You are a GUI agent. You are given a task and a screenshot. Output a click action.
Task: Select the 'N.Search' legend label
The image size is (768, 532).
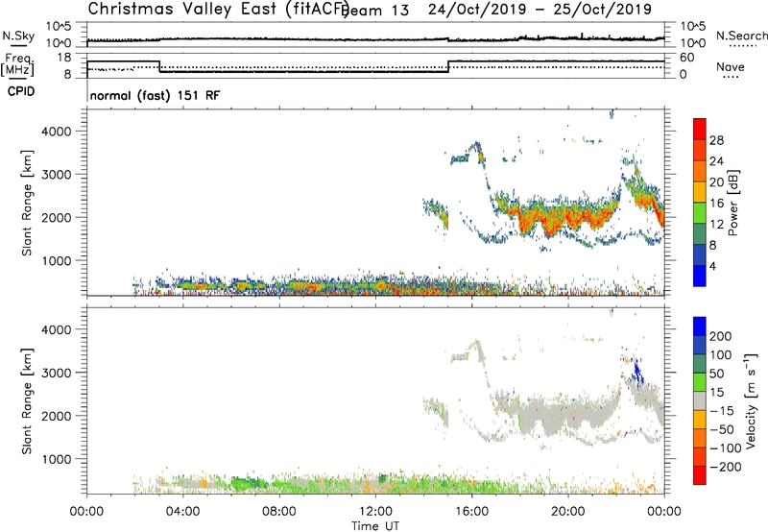pos(741,36)
